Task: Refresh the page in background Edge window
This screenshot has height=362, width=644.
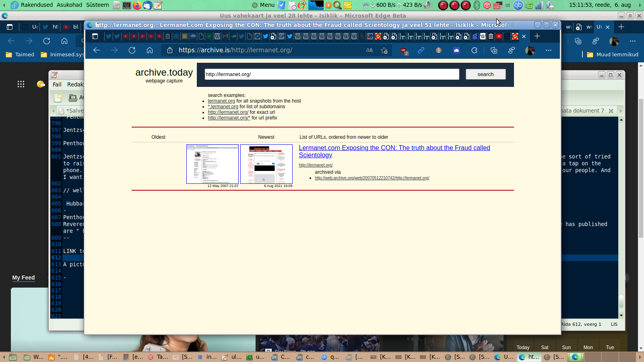Action: [x=47, y=41]
